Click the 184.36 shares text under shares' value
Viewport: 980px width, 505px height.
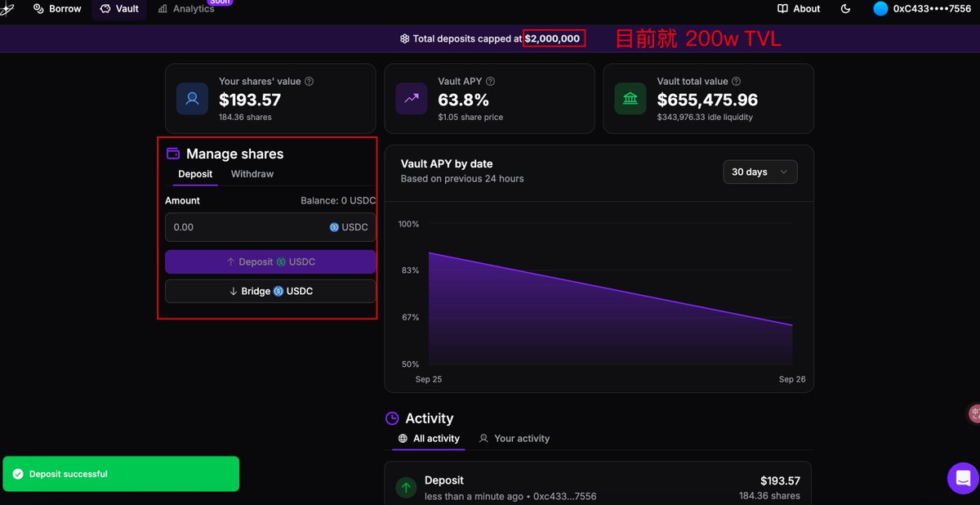(x=245, y=118)
